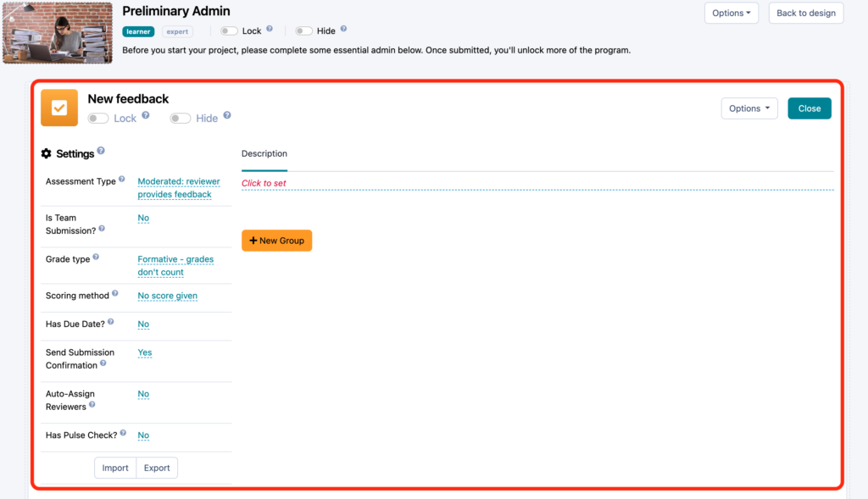This screenshot has height=499, width=868.
Task: Click help icon next to Has Due Date
Action: (x=112, y=323)
